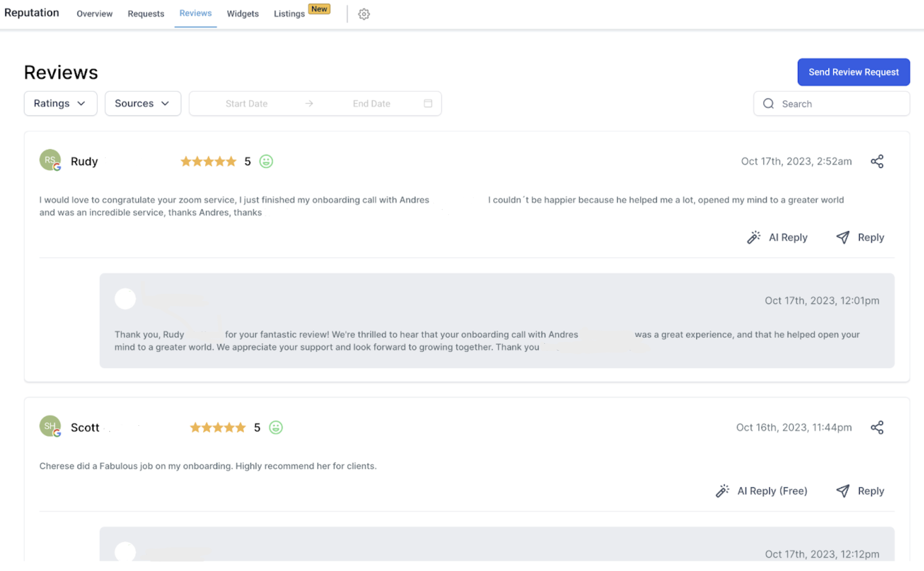Click the responder avatar in Rudy's reply
Screen dimensions: 924x571
coord(125,299)
